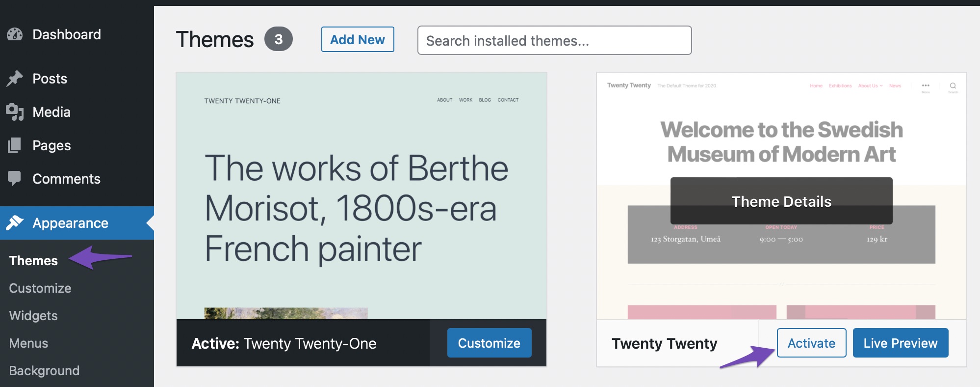Click the Pages icon in sidebar
Screen dimensions: 980x387
15,145
